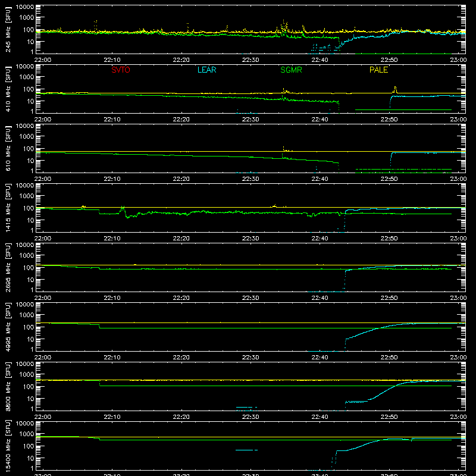Click the yellow burst spike near 22:51 in 410 MHz panel
This screenshot has height=476, width=476.
395,90
